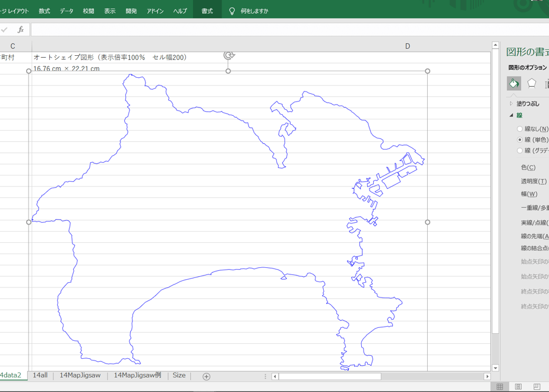Click the formula bar input field
549x392 pixels.
click(290, 30)
